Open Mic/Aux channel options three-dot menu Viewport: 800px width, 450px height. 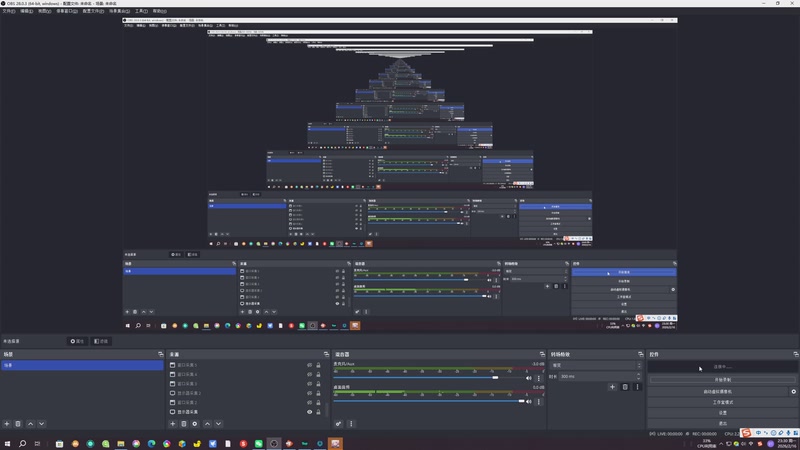[538, 378]
